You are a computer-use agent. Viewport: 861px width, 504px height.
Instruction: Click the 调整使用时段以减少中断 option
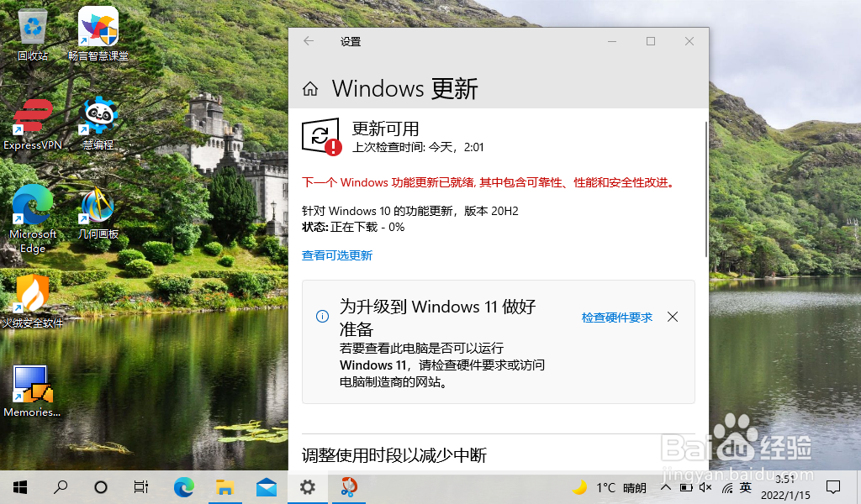coord(394,455)
